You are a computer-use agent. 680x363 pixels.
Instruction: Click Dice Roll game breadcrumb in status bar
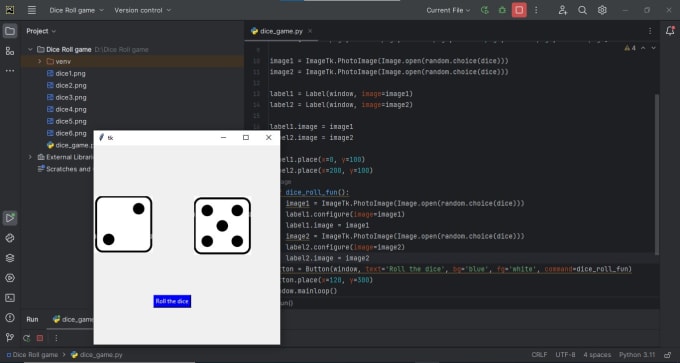pyautogui.click(x=32, y=355)
